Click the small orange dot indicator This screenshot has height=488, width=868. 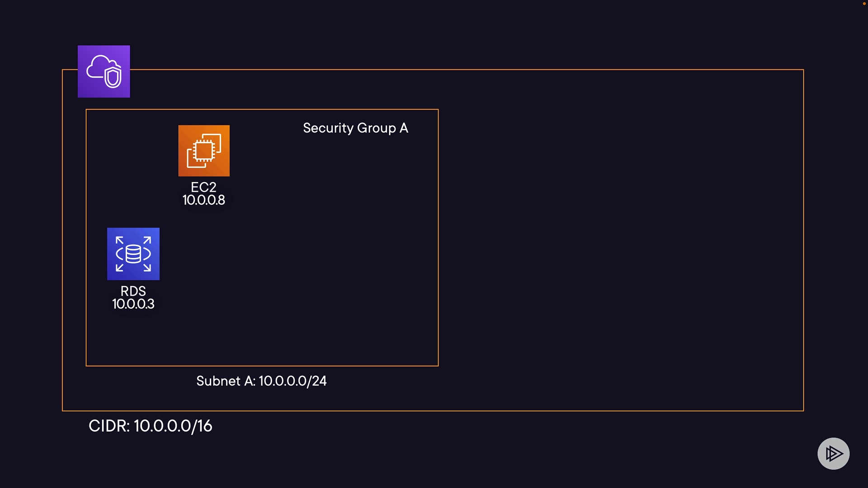click(x=864, y=3)
